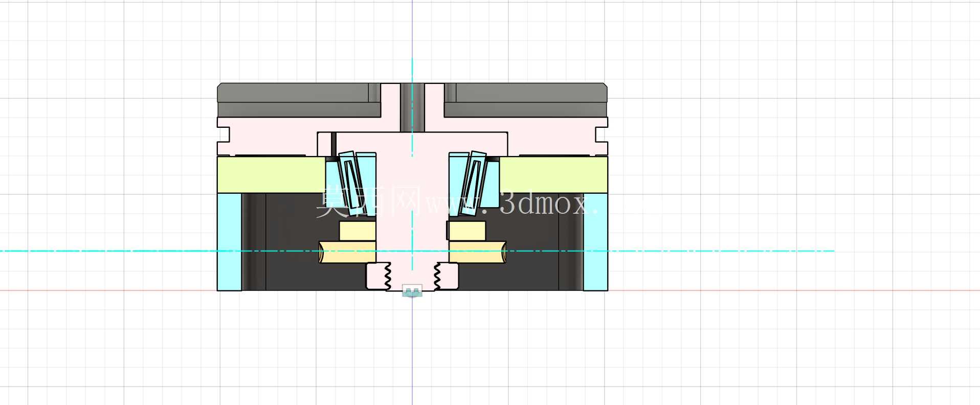
Task: Select the wide cream ring left of the shaft
Action: point(347,252)
